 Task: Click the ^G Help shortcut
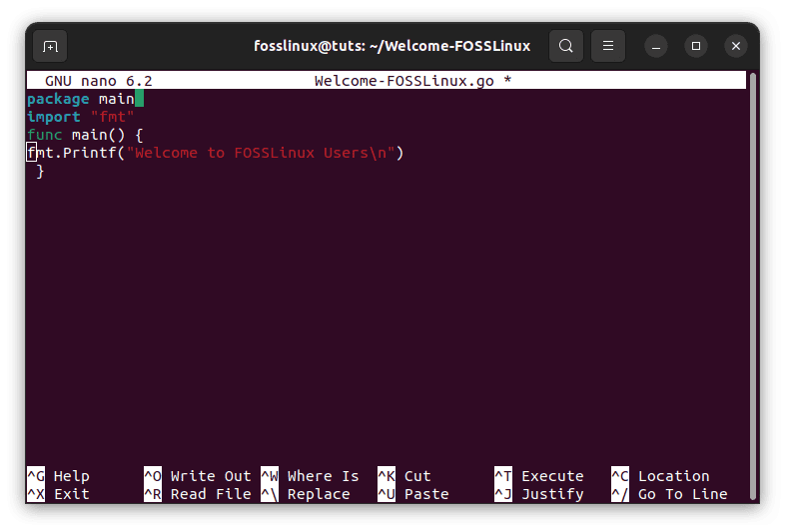pyautogui.click(x=58, y=476)
